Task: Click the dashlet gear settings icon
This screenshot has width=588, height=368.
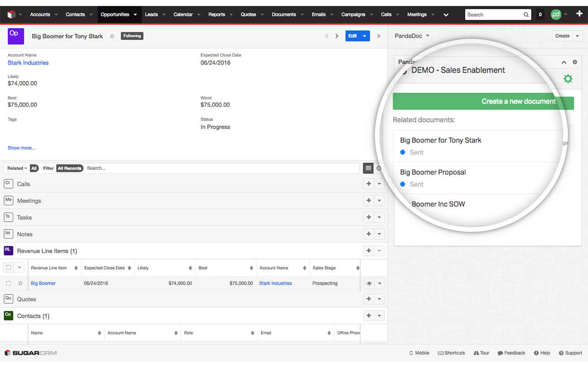Action: [x=575, y=62]
